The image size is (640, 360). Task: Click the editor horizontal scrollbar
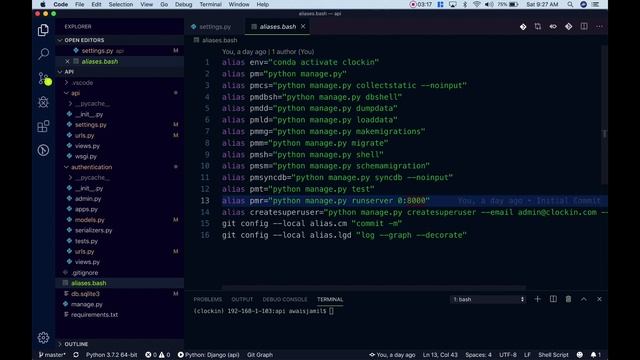373,288
